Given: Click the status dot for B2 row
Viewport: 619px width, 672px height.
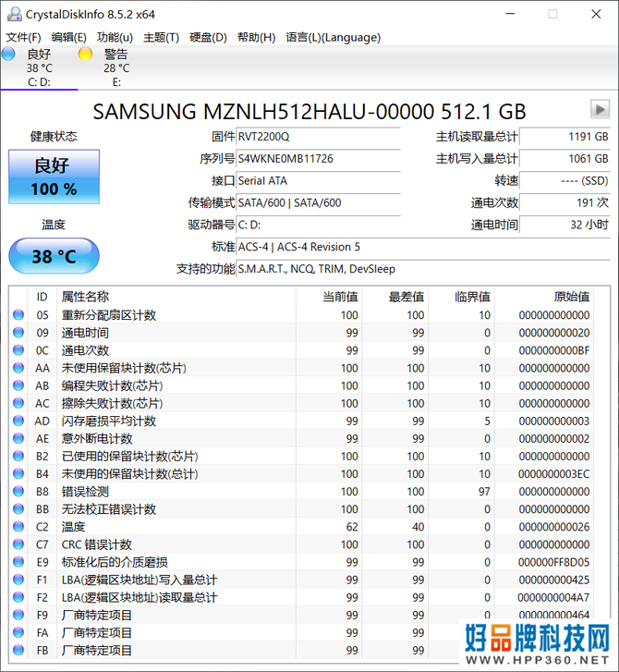Looking at the screenshot, I should click(18, 456).
